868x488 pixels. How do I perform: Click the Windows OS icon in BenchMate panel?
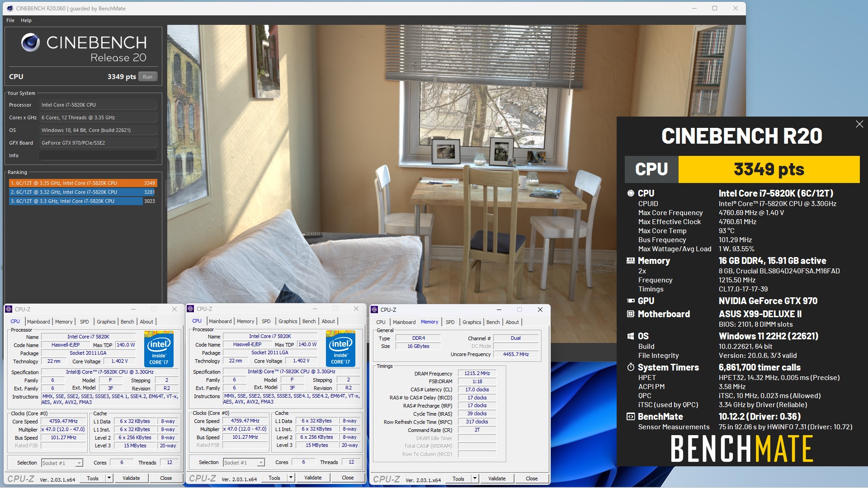pyautogui.click(x=631, y=336)
